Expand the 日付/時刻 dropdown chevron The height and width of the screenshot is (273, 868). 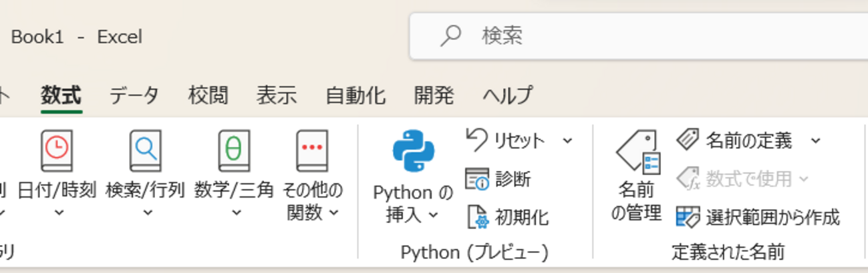point(58,213)
